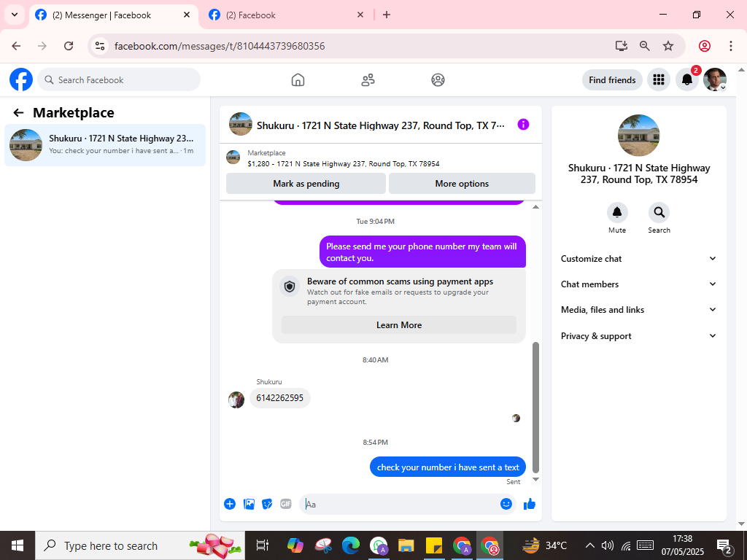This screenshot has height=560, width=747.
Task: Open the Facebook logo home link
Action: (x=21, y=79)
